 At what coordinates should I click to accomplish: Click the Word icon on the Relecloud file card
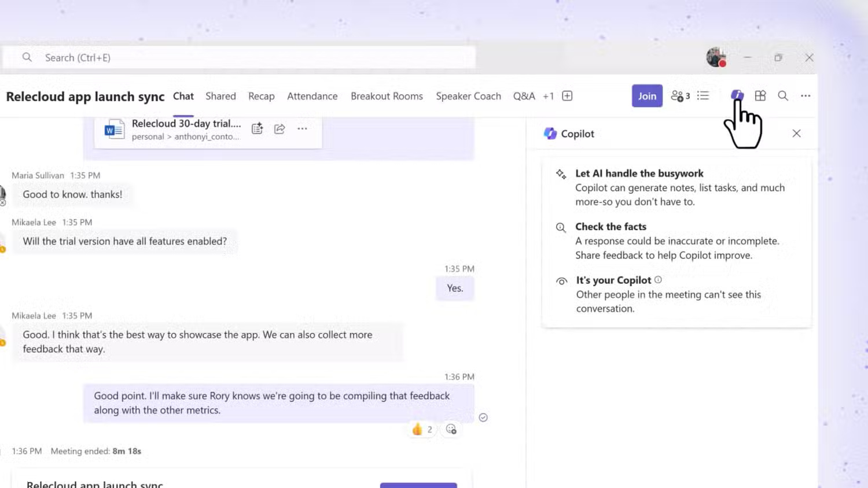pos(114,130)
